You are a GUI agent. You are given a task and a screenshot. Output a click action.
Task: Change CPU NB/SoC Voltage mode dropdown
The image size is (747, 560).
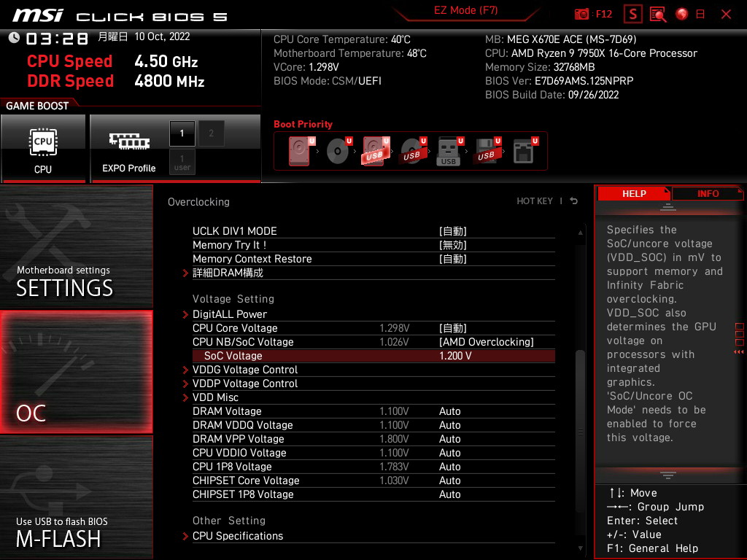click(487, 341)
